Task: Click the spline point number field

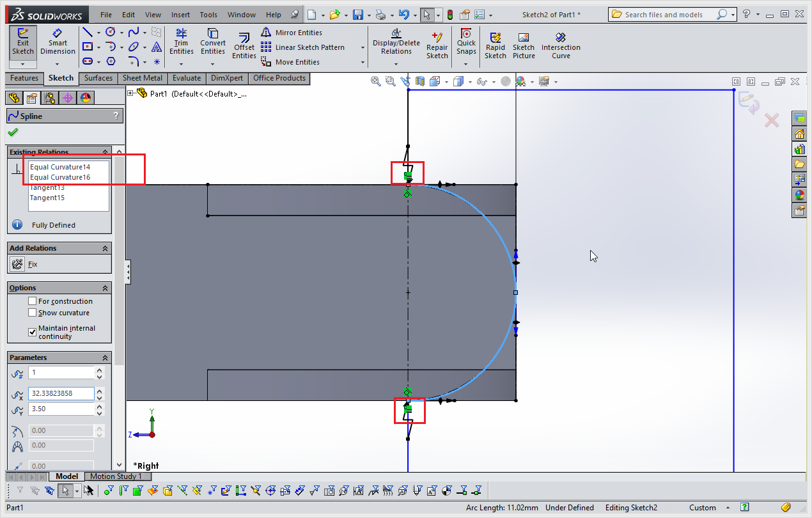Action: click(x=61, y=373)
